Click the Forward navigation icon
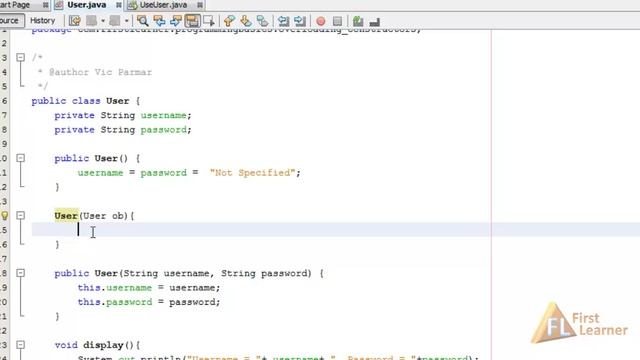The image size is (640, 360). click(115, 20)
